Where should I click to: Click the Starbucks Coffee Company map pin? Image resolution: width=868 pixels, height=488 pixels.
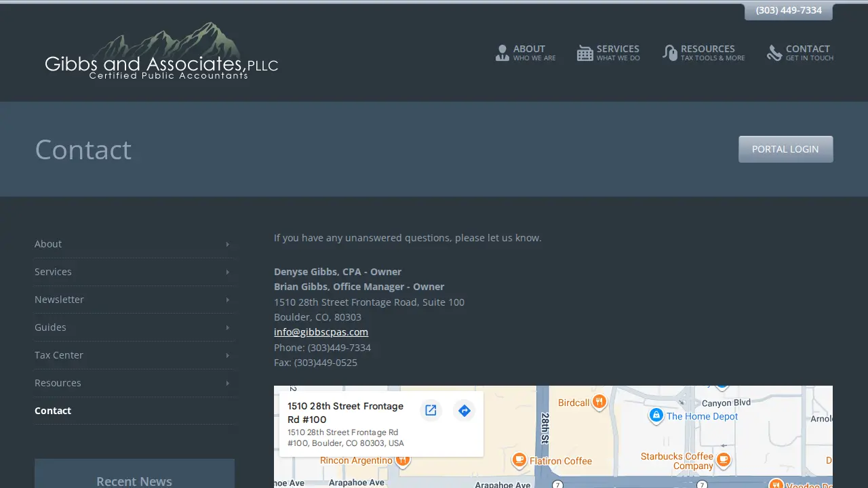(x=724, y=460)
